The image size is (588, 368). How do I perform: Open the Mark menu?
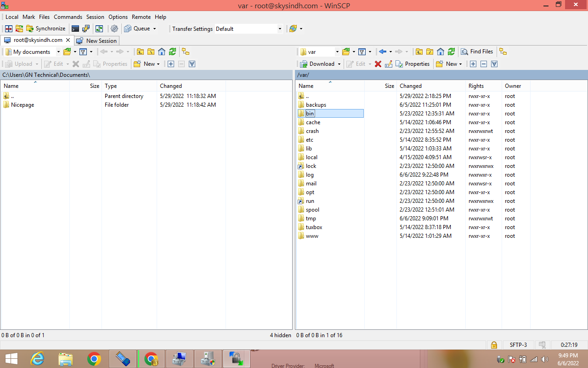click(29, 17)
